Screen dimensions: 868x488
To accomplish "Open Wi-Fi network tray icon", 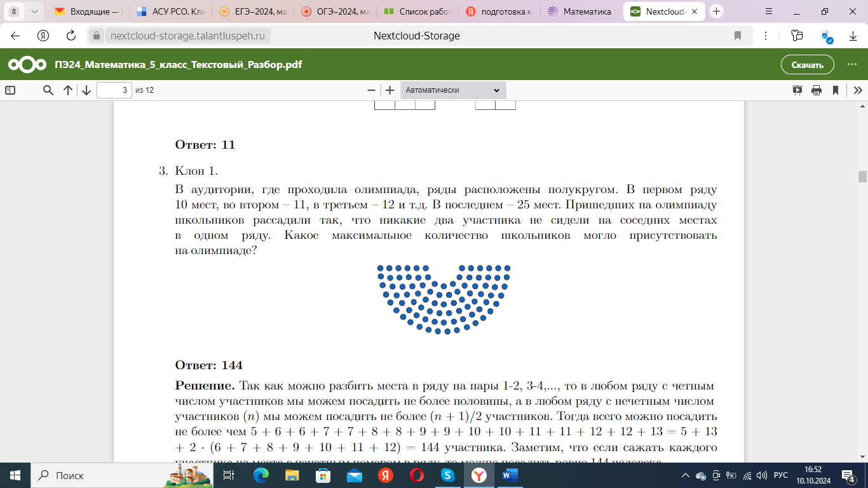I will tap(747, 475).
